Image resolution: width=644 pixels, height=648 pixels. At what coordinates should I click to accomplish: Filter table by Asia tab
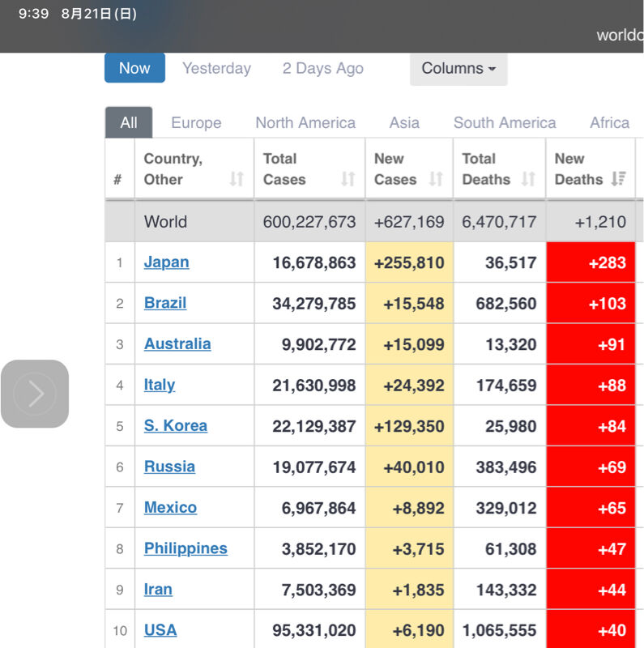pyautogui.click(x=404, y=123)
